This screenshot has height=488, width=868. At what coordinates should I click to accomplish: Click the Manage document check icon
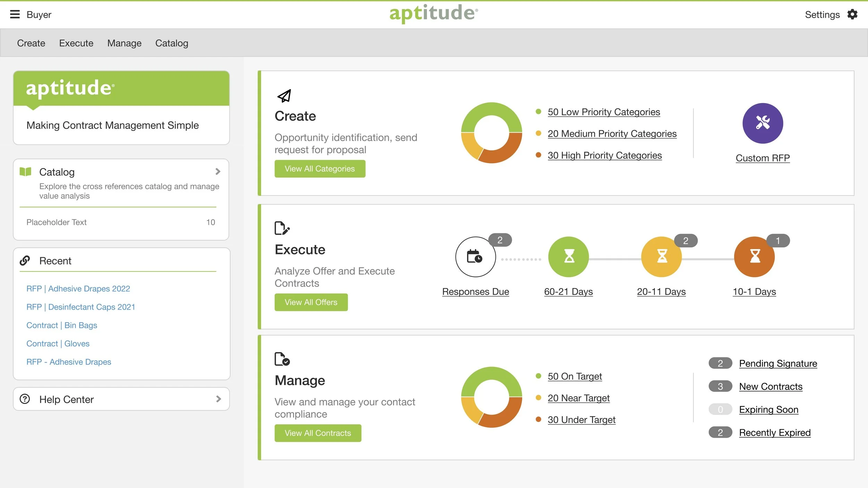(x=282, y=359)
